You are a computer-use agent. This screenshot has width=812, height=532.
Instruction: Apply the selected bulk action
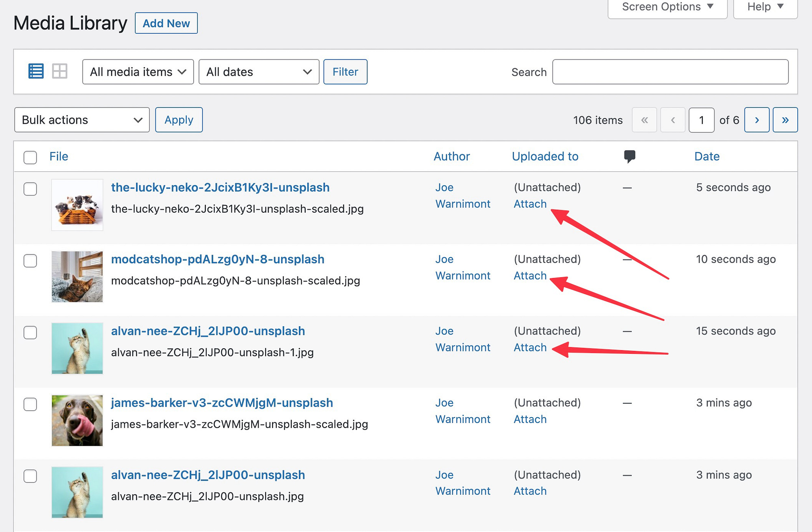click(179, 120)
